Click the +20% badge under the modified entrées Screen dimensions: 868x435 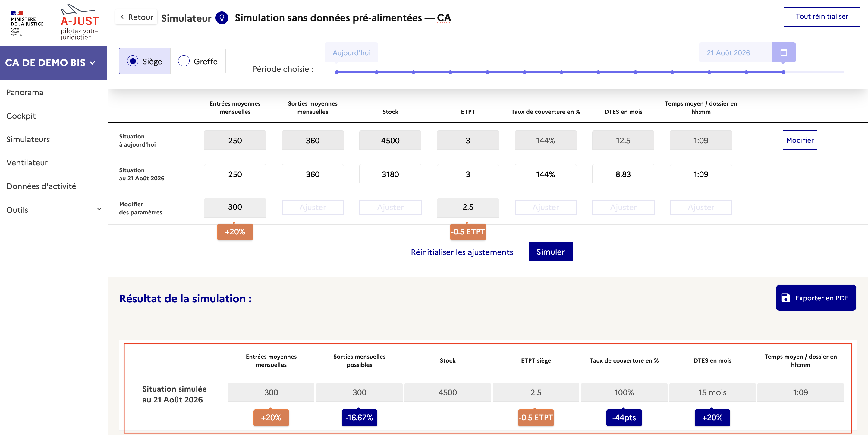tap(235, 232)
